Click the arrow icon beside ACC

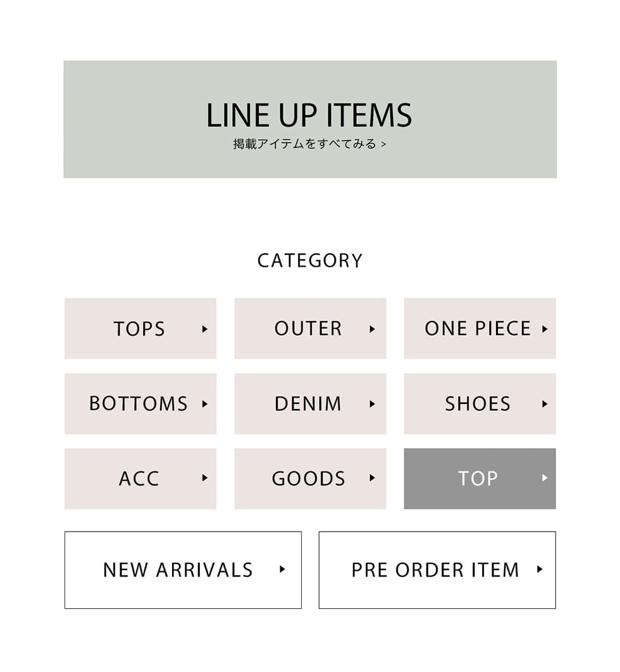click(x=204, y=478)
